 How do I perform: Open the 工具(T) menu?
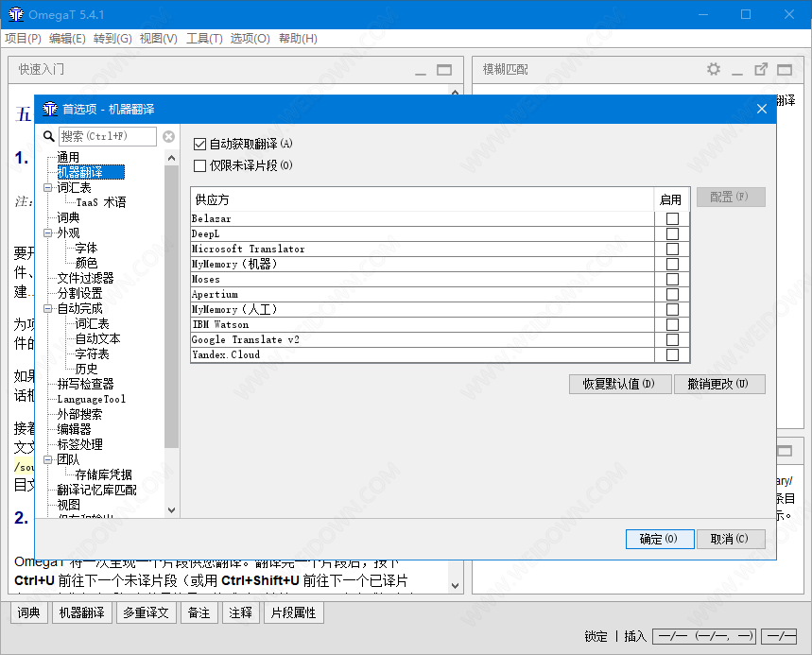coord(204,39)
